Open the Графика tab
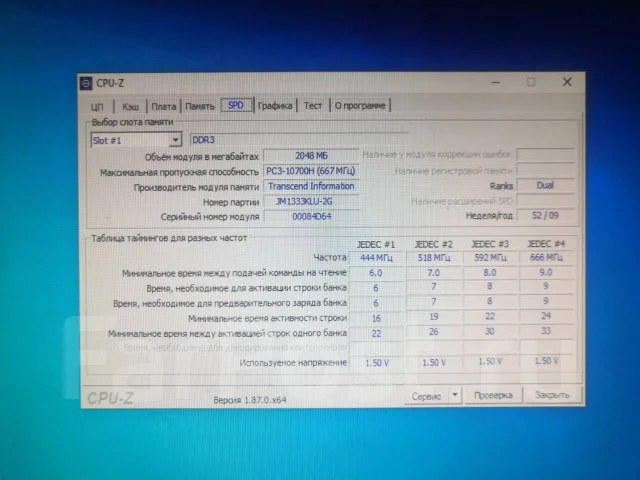 [275, 106]
